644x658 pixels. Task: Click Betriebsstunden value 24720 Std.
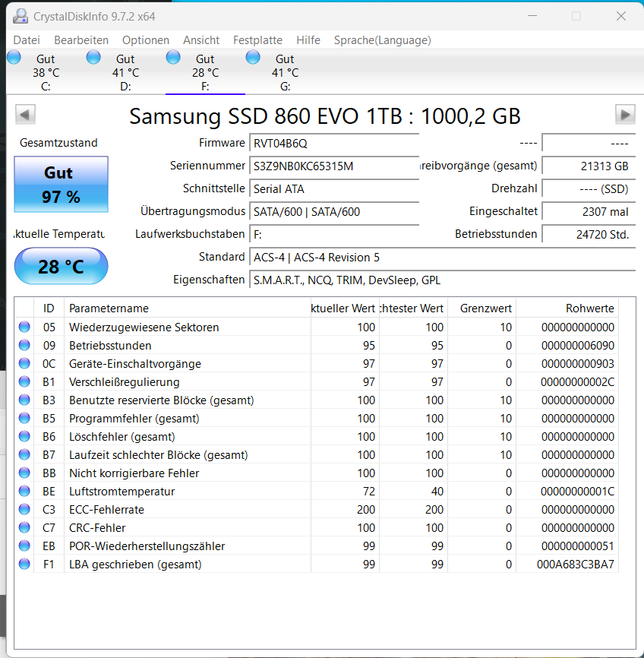point(589,235)
